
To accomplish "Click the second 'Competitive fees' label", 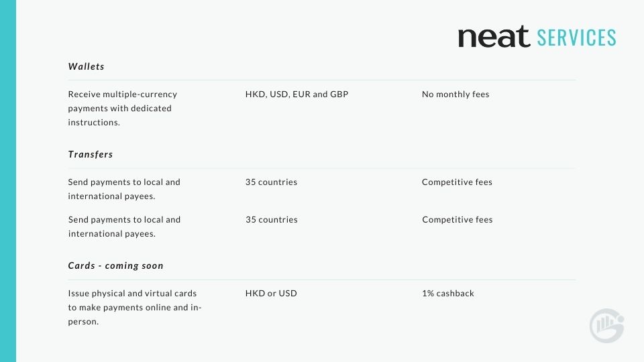I will [x=457, y=220].
